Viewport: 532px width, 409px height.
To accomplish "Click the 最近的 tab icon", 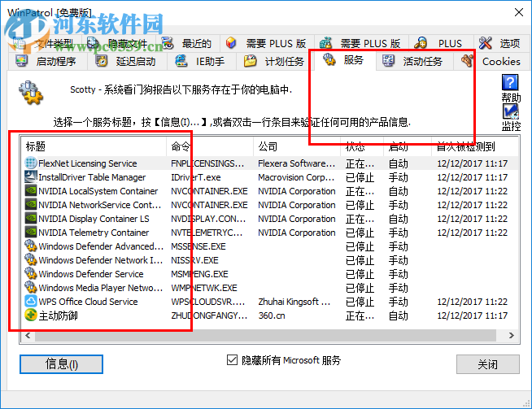I will tap(168, 43).
